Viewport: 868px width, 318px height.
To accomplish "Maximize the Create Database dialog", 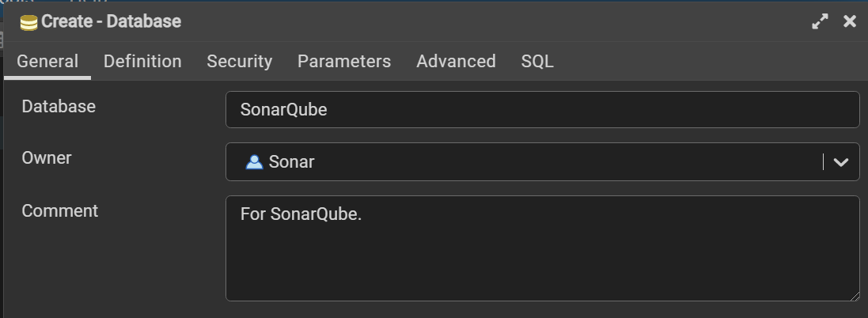I will point(821,22).
